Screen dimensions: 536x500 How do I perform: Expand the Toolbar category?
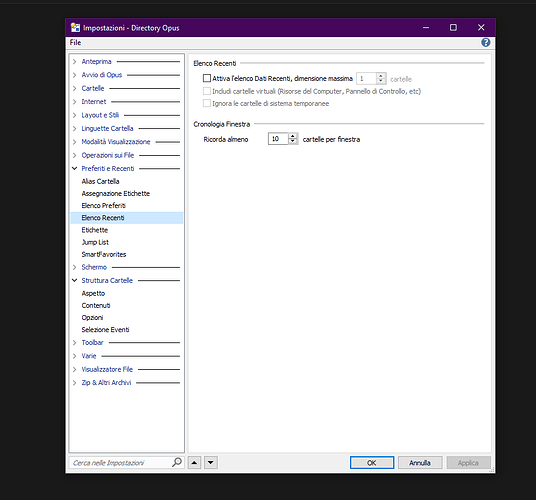[x=75, y=342]
